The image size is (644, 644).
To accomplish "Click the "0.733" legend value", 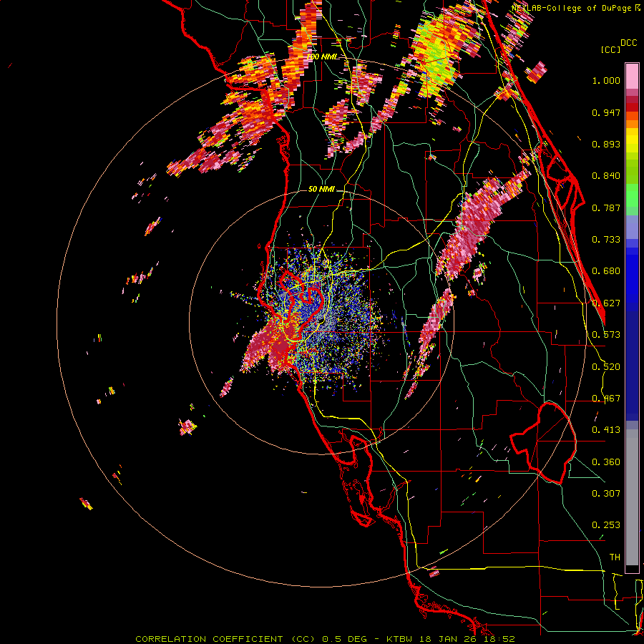I will pyautogui.click(x=606, y=240).
